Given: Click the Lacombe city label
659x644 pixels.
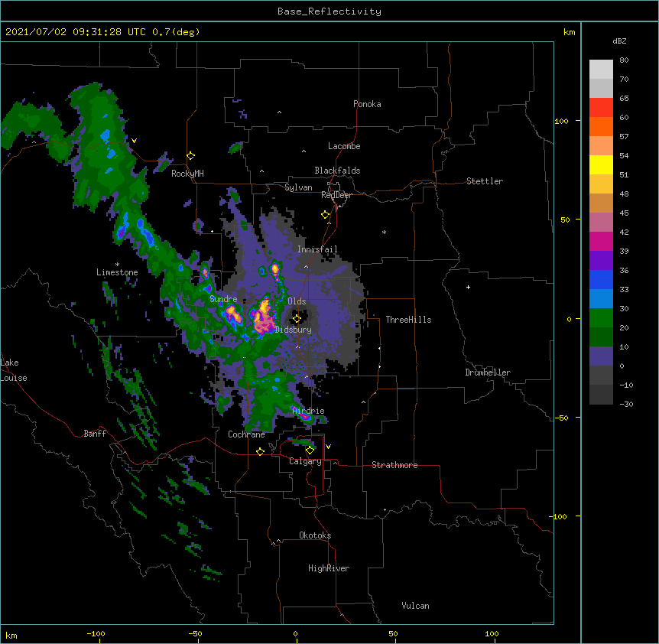Looking at the screenshot, I should pyautogui.click(x=344, y=146).
